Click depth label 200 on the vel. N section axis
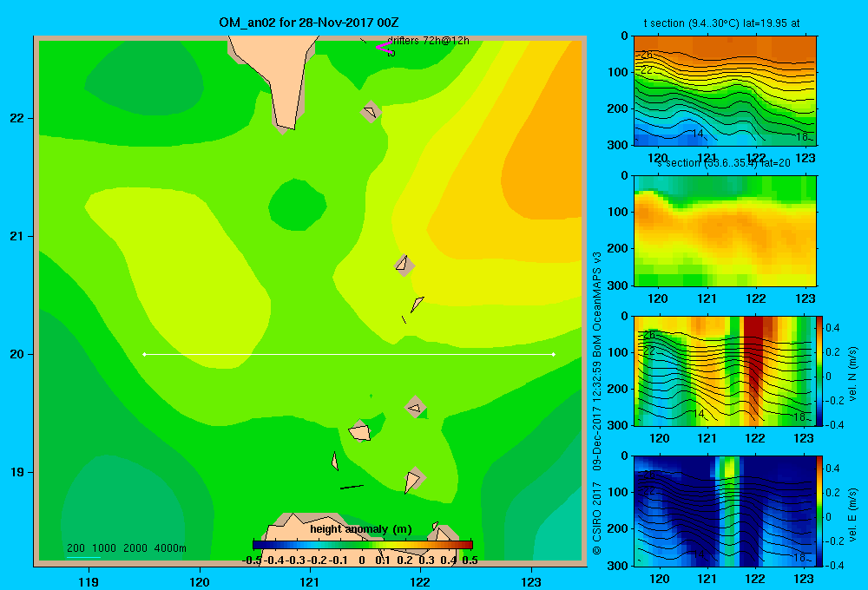Image resolution: width=868 pixels, height=590 pixels. tap(618, 389)
